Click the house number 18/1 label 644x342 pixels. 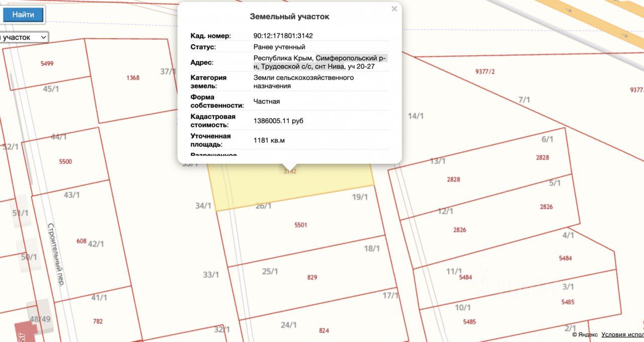pos(371,248)
